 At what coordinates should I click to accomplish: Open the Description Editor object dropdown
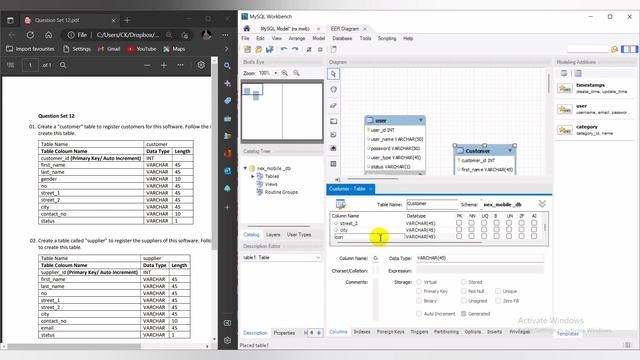click(318, 258)
